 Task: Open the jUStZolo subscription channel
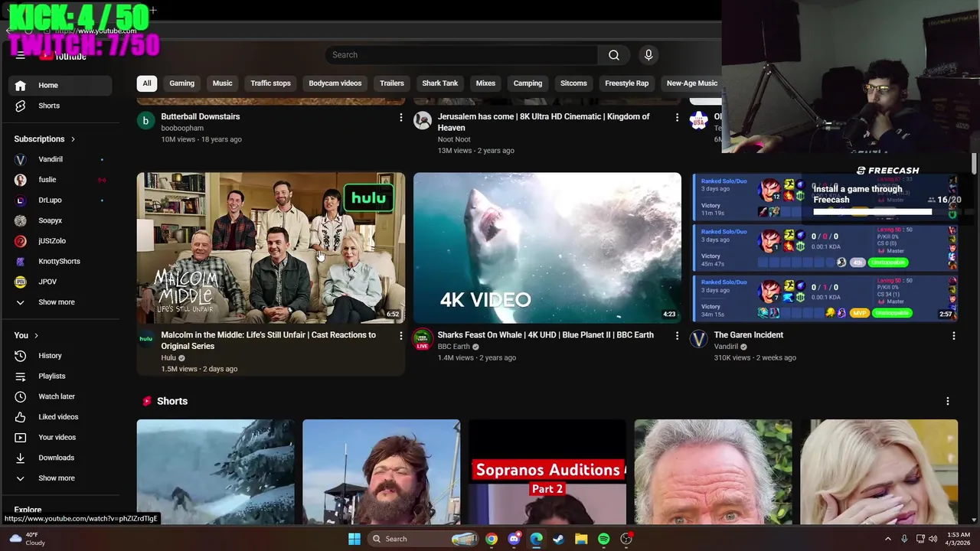point(60,241)
